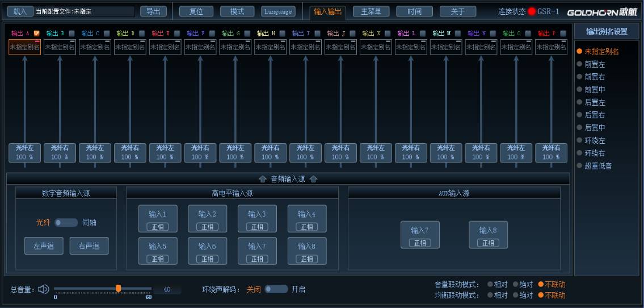Viewport: 644px width, 308px height.
Task: Set 音量联动模式 to 相对
Action: tap(498, 284)
